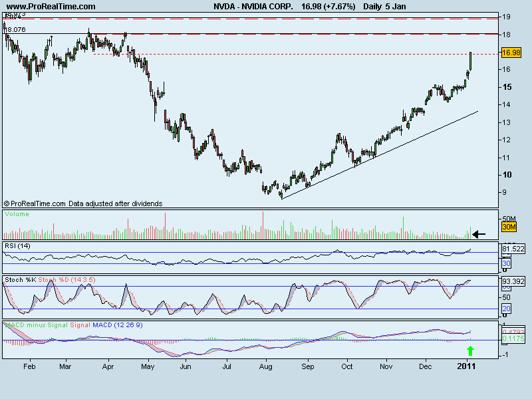532x399 pixels.
Task: Click the red Signal legend label
Action: [80, 325]
